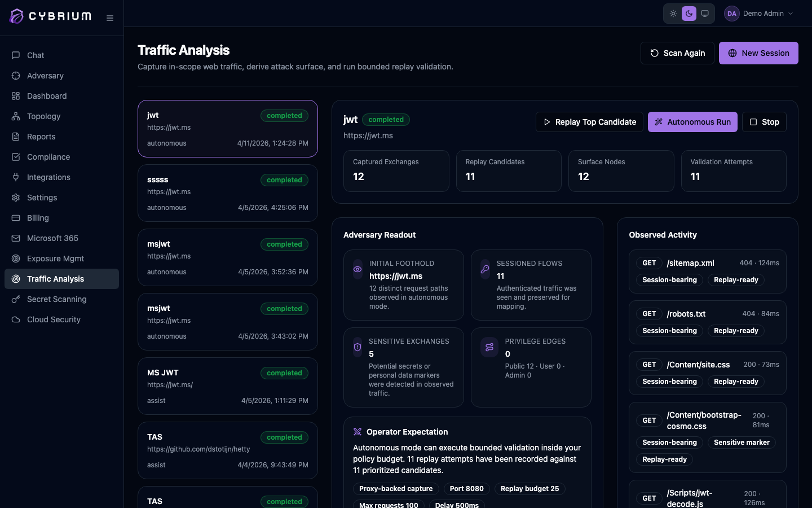Click the Adversary icon in sidebar
812x508 pixels.
click(16, 76)
